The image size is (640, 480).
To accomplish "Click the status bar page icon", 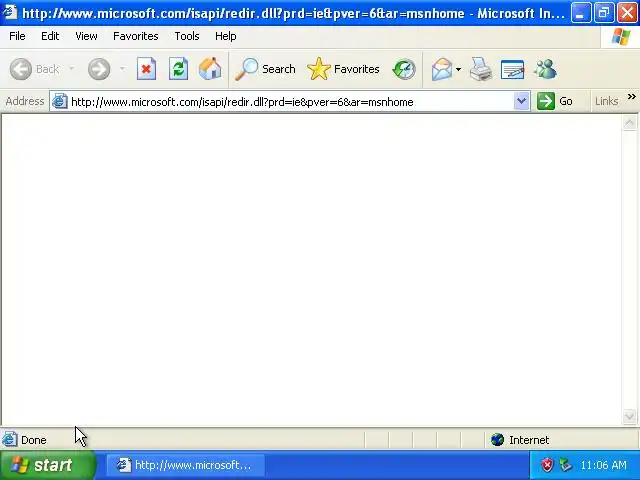I will (9, 440).
